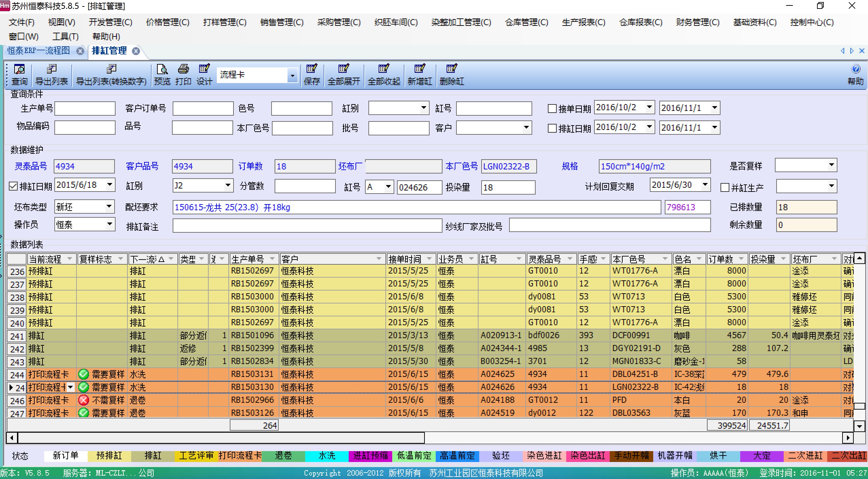Click the grid horizontal scroll left arrow
This screenshot has width=868, height=479.
coord(12,438)
